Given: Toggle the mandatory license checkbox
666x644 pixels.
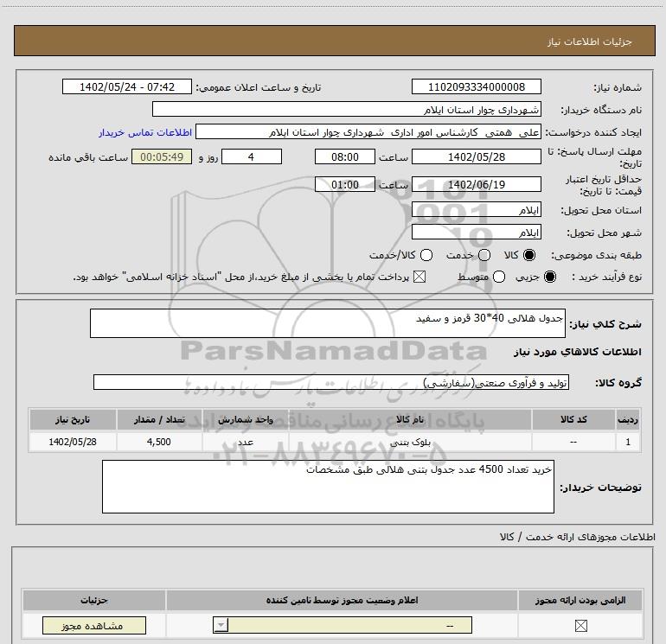Looking at the screenshot, I should point(580,625).
